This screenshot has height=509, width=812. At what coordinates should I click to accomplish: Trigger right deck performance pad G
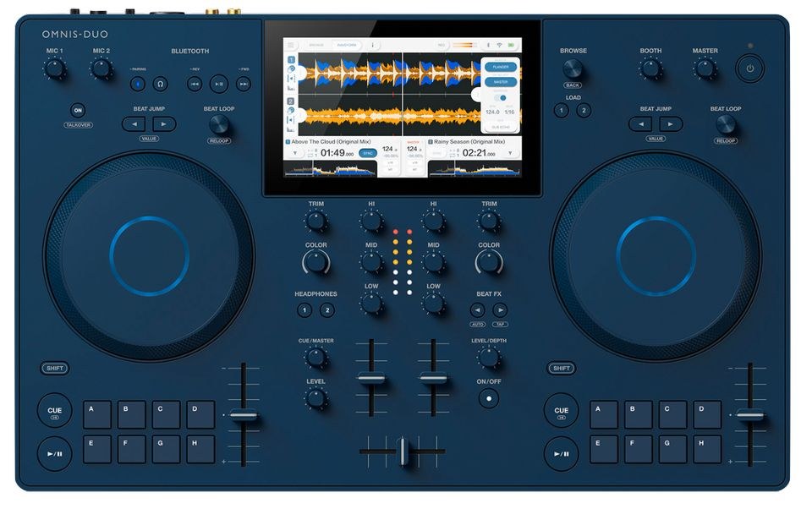[x=672, y=449]
